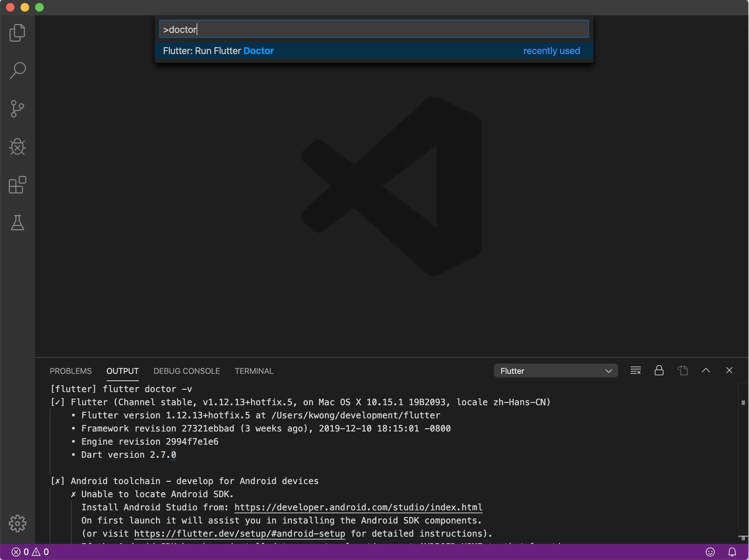Close the bottom panel with X
Image resolution: width=749 pixels, height=560 pixels.
729,371
